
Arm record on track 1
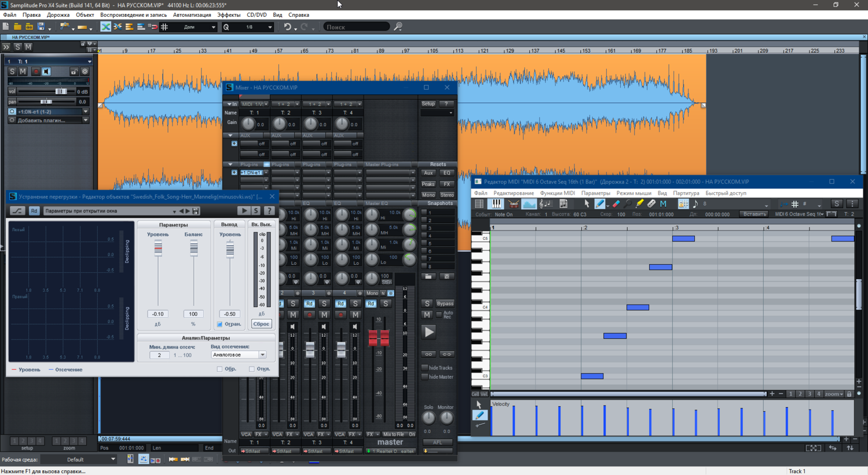[35, 71]
